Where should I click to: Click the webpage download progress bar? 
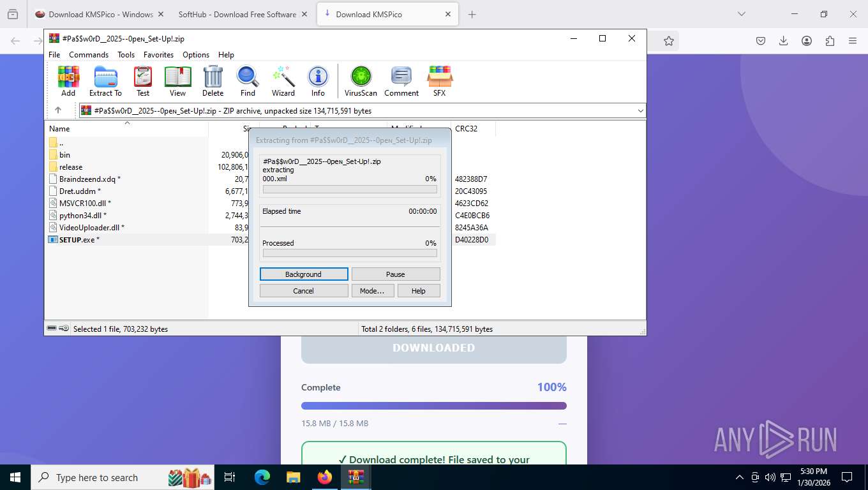pyautogui.click(x=434, y=406)
